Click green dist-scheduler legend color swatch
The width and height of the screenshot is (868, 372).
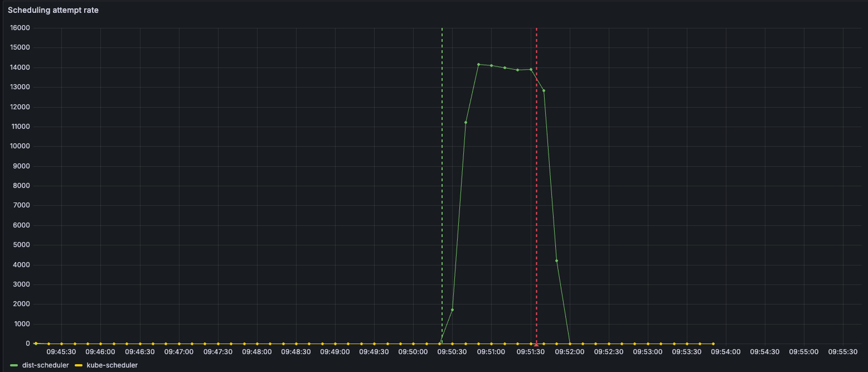(x=14, y=365)
